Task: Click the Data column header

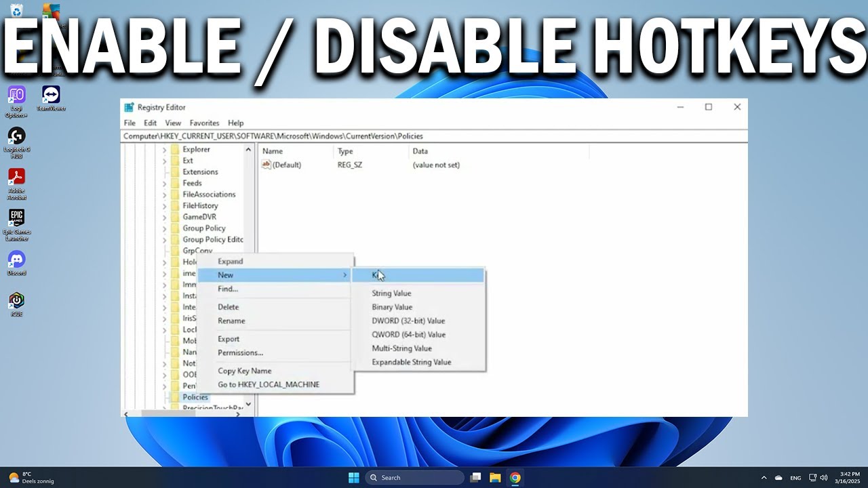Action: point(498,151)
